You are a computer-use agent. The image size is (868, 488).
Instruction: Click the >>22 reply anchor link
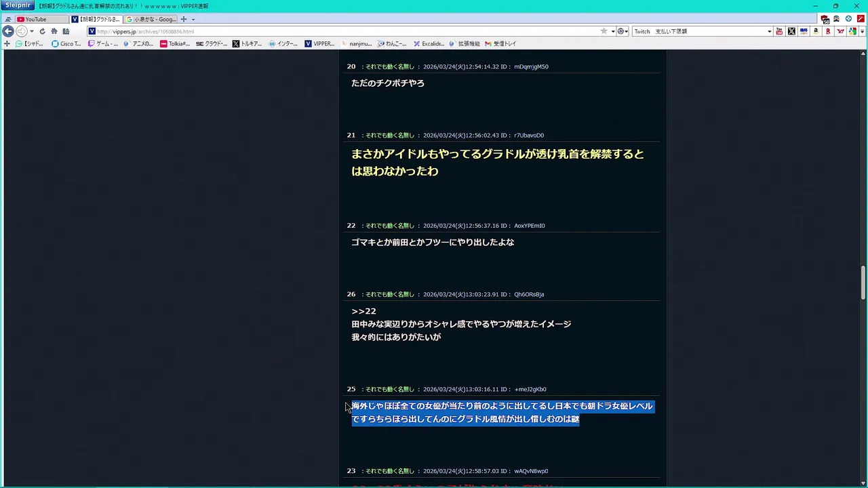pos(363,311)
